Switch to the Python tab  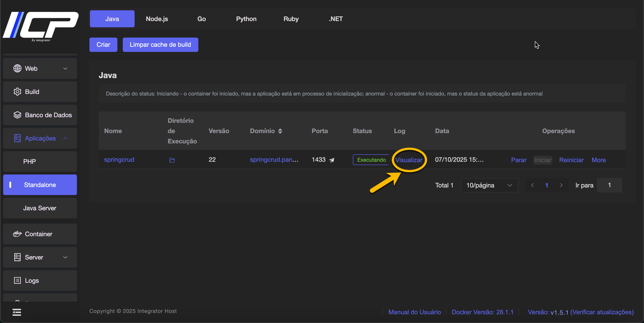pyautogui.click(x=246, y=19)
